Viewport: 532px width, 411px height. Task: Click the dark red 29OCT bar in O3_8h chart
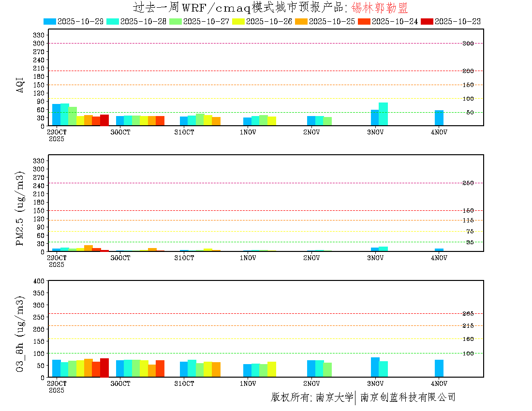click(x=104, y=367)
